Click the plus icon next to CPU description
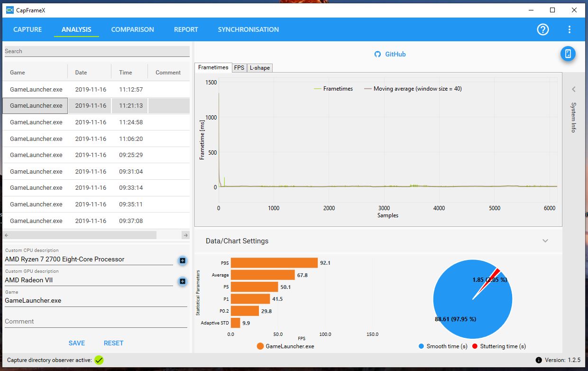Screen dimensions: 588x371 coord(183,260)
